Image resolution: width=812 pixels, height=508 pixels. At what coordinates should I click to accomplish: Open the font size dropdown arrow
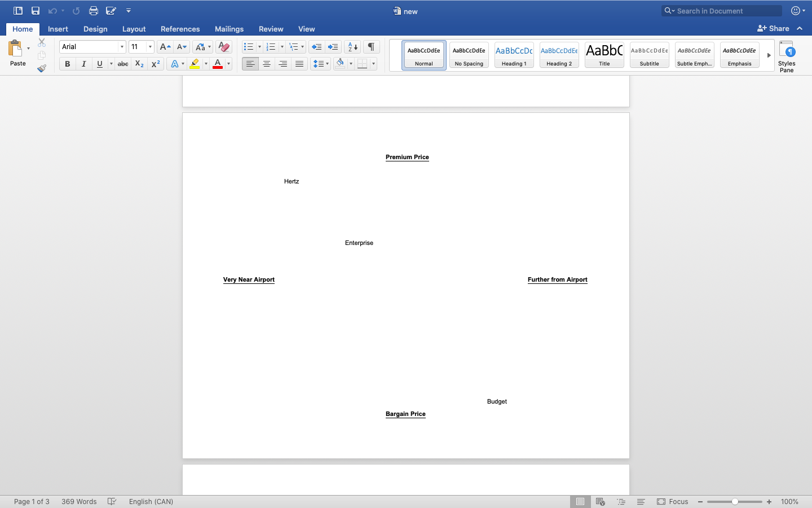pos(150,47)
